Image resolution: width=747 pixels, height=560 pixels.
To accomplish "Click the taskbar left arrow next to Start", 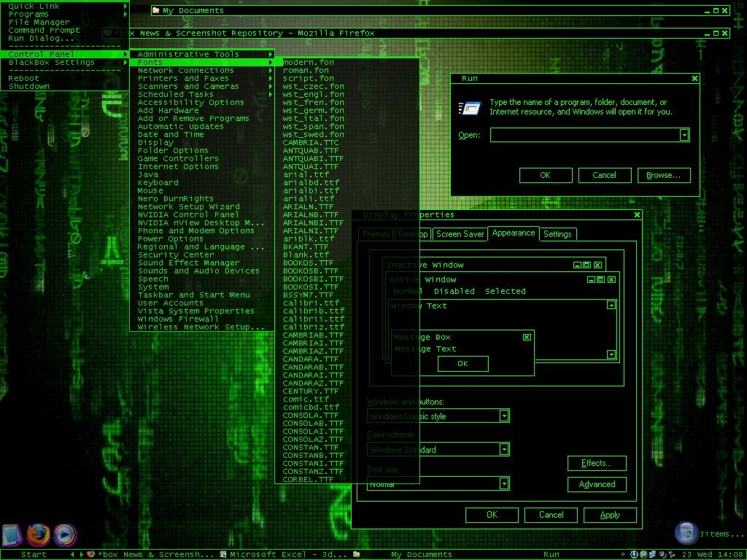I will [x=72, y=554].
